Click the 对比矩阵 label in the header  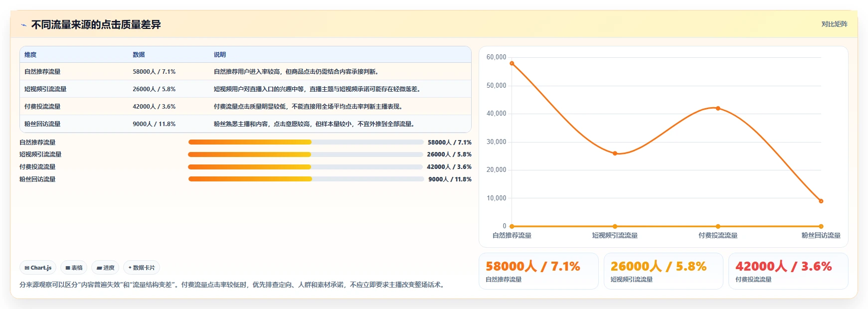[x=834, y=24]
